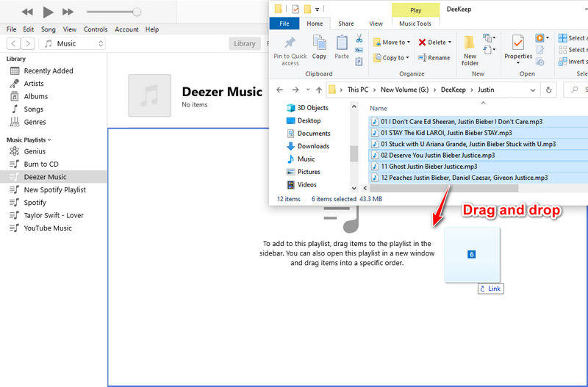
Task: Open the iTunes Song menu
Action: point(49,29)
